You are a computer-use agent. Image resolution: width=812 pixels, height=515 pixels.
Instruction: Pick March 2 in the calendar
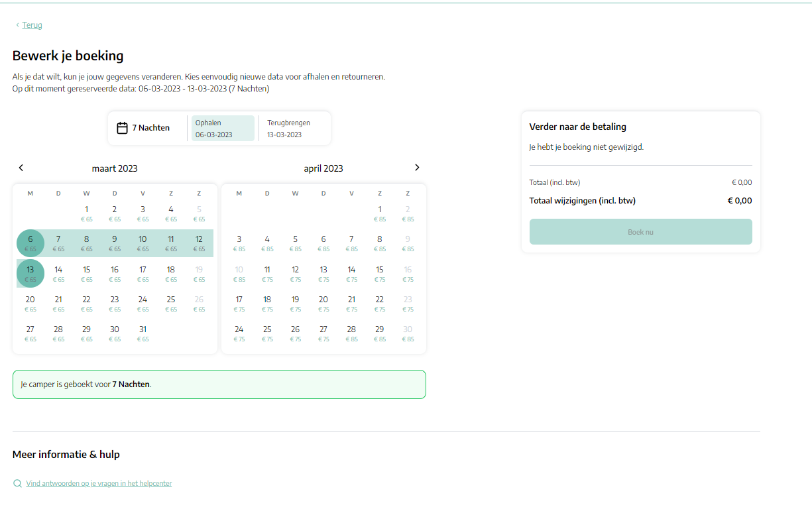point(115,213)
